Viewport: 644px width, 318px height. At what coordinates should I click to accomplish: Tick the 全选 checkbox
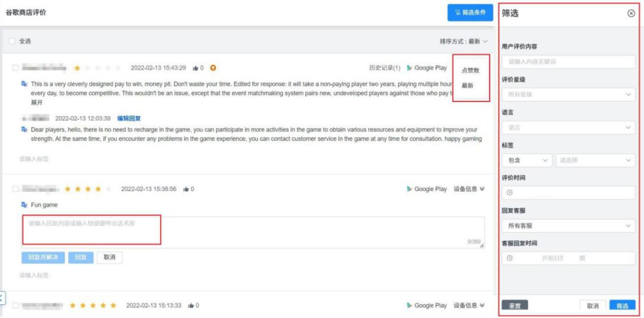(13, 41)
